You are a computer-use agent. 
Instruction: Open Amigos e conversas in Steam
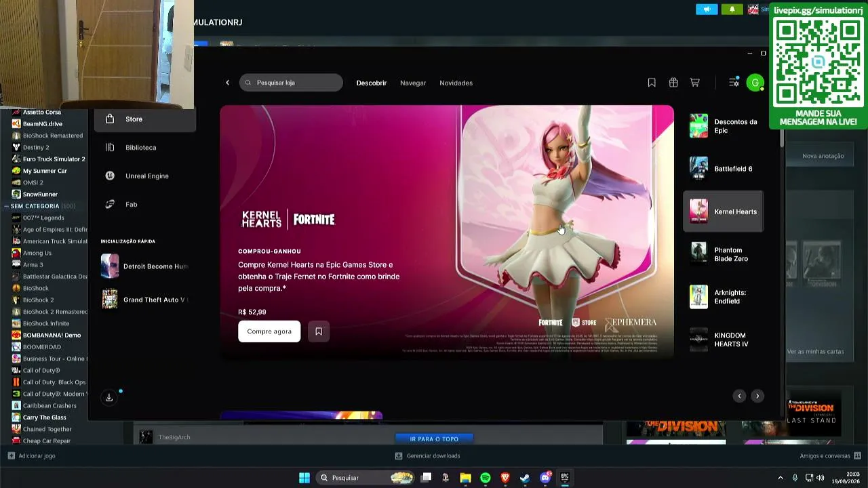[x=830, y=456]
